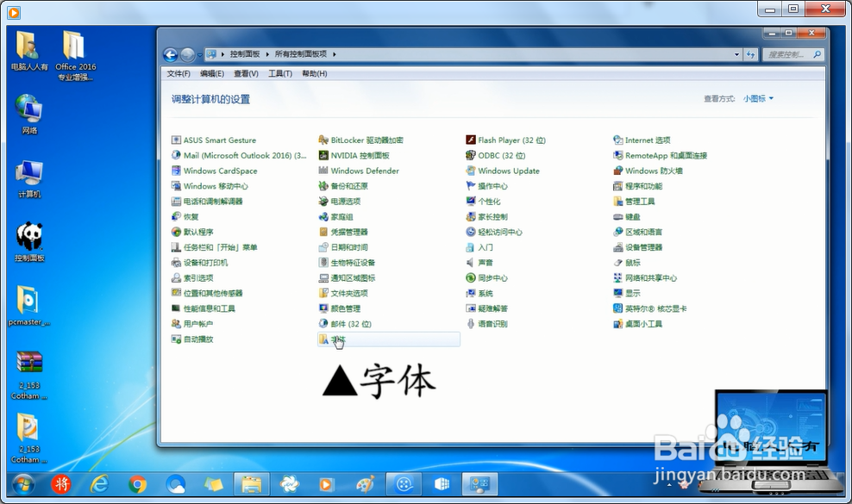Open Windows 防火墙
The width and height of the screenshot is (852, 504).
point(648,171)
